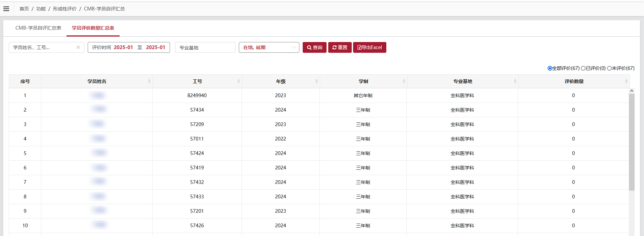Viewport: 644px width, 236px height.
Task: Click job number 57433
Action: click(197, 197)
